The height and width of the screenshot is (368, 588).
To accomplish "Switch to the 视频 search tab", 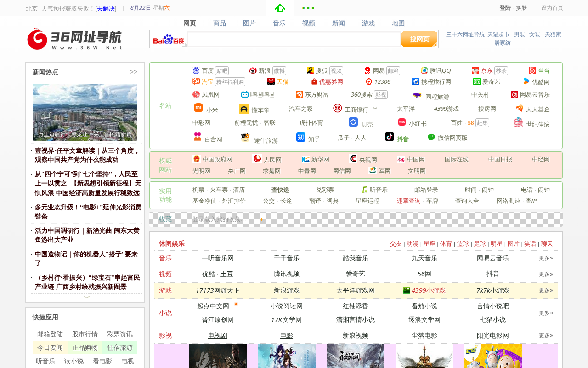I will tap(309, 23).
